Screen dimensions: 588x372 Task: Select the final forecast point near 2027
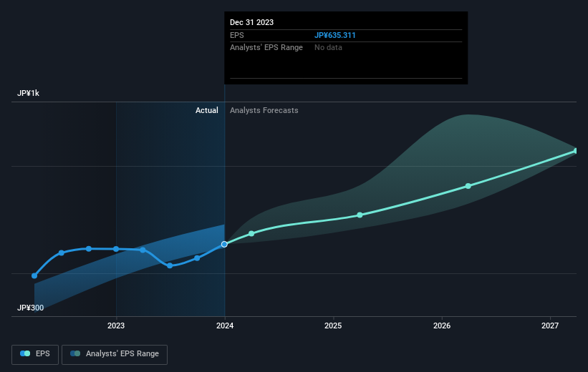click(x=576, y=151)
